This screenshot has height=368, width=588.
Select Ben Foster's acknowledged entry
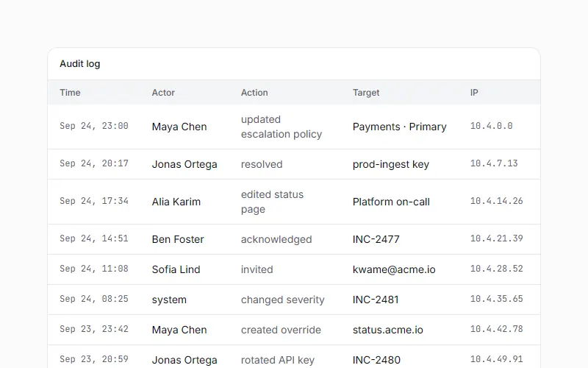click(x=294, y=239)
